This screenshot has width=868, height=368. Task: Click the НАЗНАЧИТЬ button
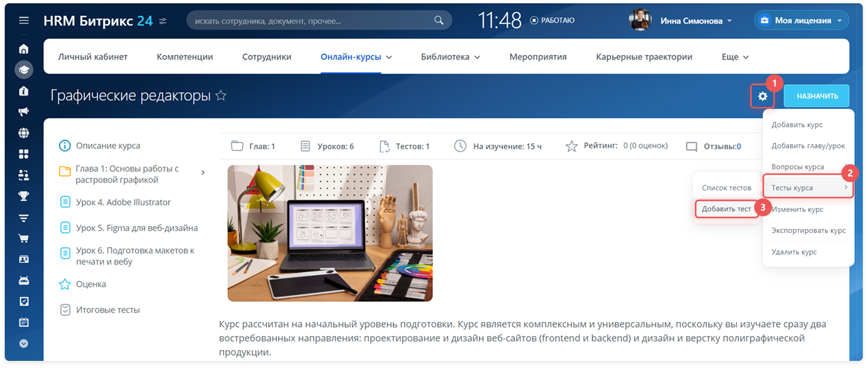click(x=817, y=96)
